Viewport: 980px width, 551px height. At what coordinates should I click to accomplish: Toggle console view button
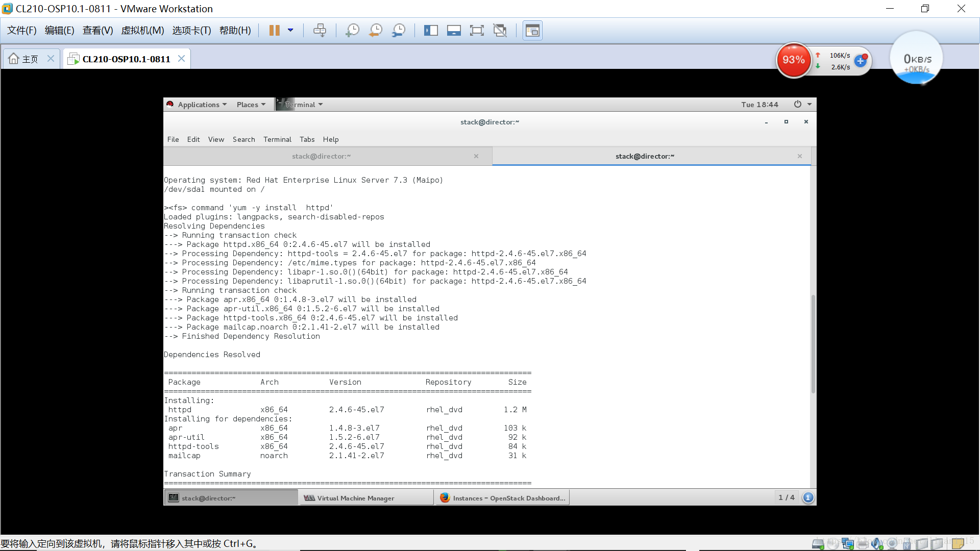pyautogui.click(x=532, y=31)
